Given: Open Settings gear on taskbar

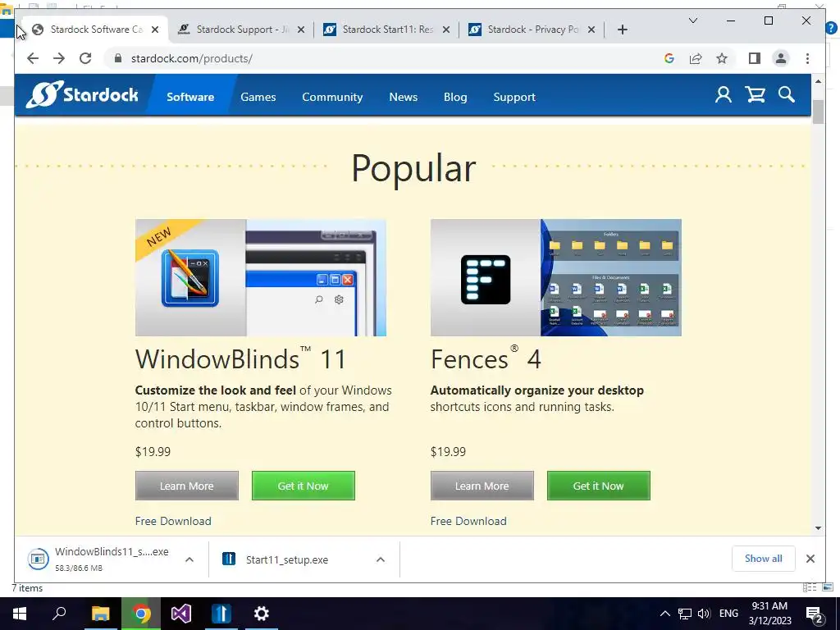Looking at the screenshot, I should tap(262, 614).
